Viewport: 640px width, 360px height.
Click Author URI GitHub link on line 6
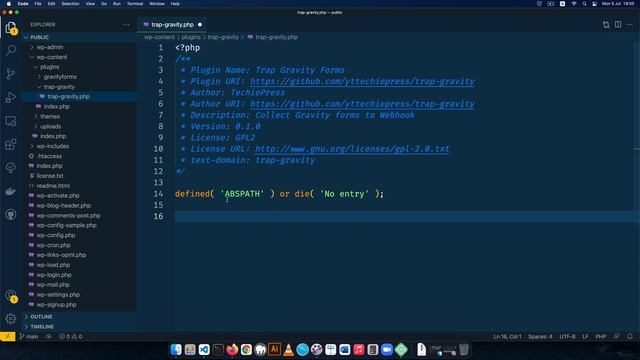tap(362, 104)
